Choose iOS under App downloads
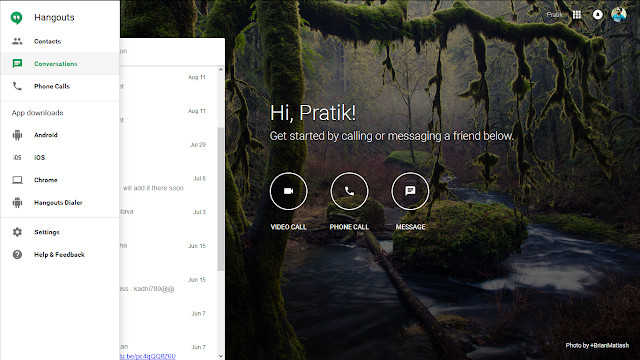 pyautogui.click(x=60, y=158)
